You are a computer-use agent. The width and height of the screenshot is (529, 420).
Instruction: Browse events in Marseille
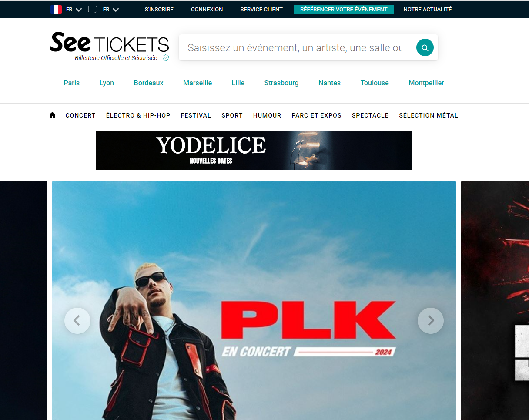(x=198, y=83)
